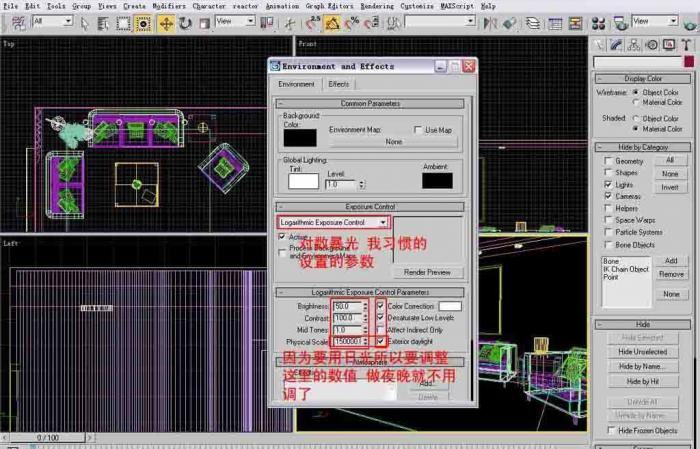Toggle the Active exposure control checkbox

click(282, 237)
